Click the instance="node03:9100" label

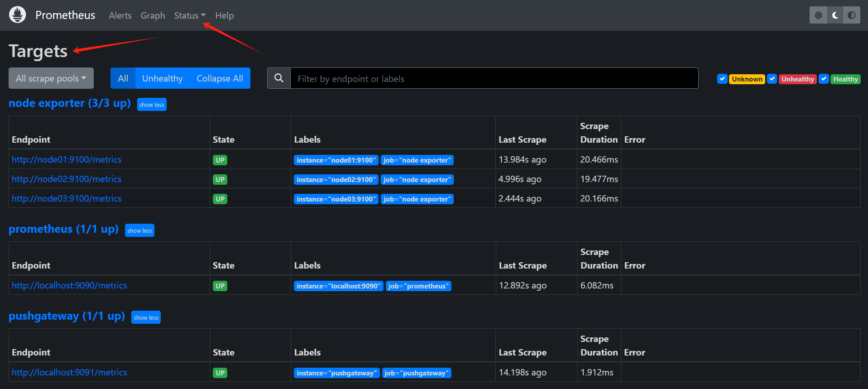coord(336,199)
